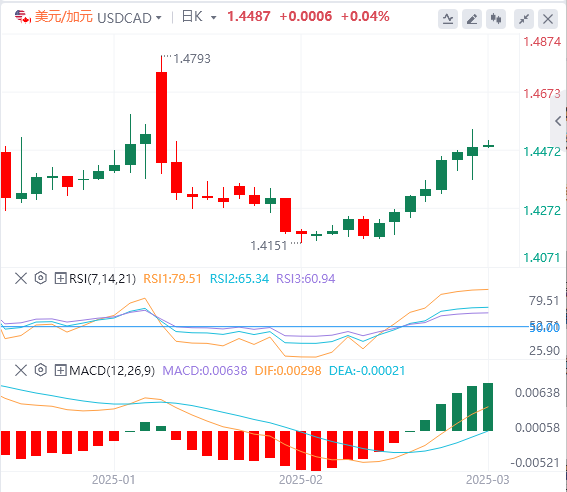567x492 pixels.
Task: Click the RSI(7,14,21) label
Action: pos(102,279)
